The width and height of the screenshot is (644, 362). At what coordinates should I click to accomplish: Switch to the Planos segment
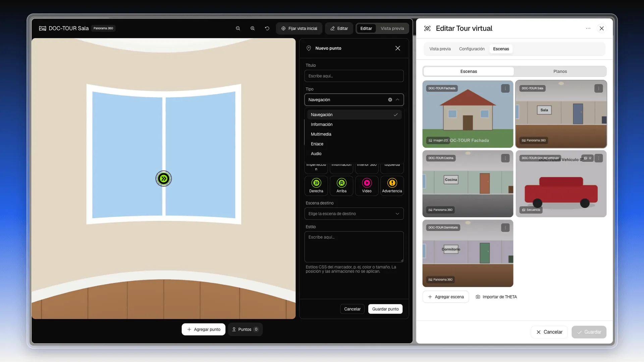point(560,71)
